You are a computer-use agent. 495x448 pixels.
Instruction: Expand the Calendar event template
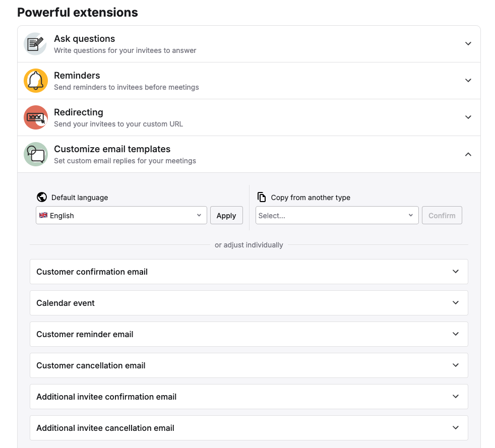tap(249, 303)
